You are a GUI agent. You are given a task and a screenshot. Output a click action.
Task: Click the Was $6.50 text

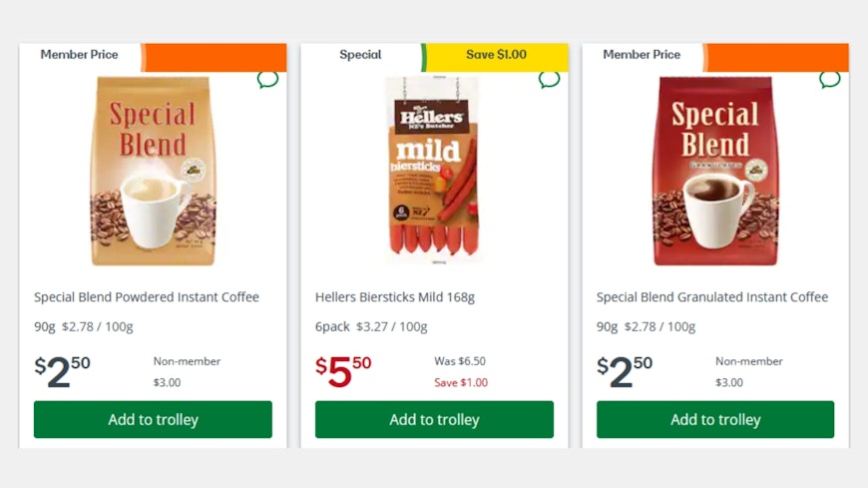coord(460,361)
